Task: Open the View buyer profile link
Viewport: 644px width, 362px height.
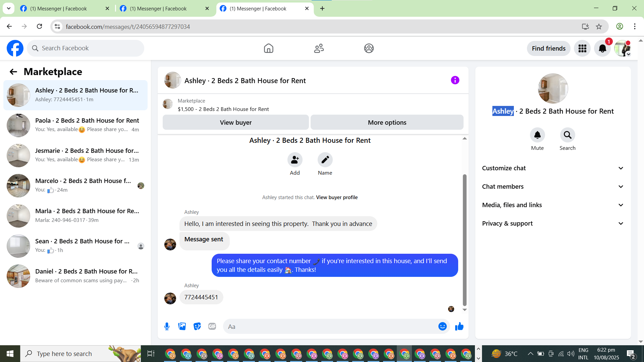Action: (x=337, y=197)
